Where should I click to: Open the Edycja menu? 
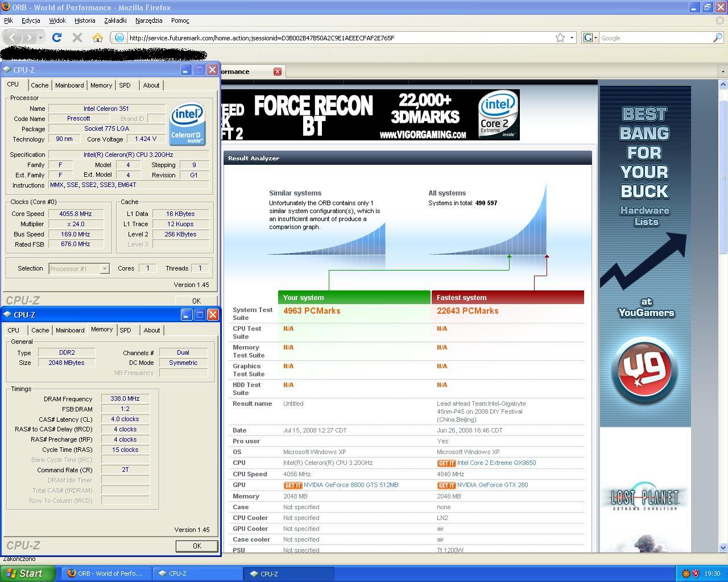click(x=31, y=20)
